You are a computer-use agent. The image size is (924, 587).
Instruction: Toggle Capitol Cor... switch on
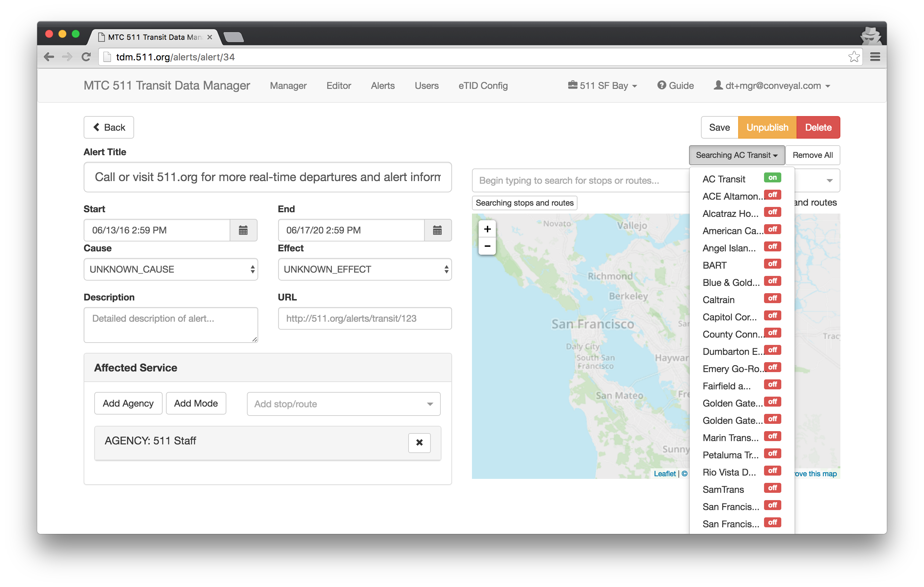(772, 315)
